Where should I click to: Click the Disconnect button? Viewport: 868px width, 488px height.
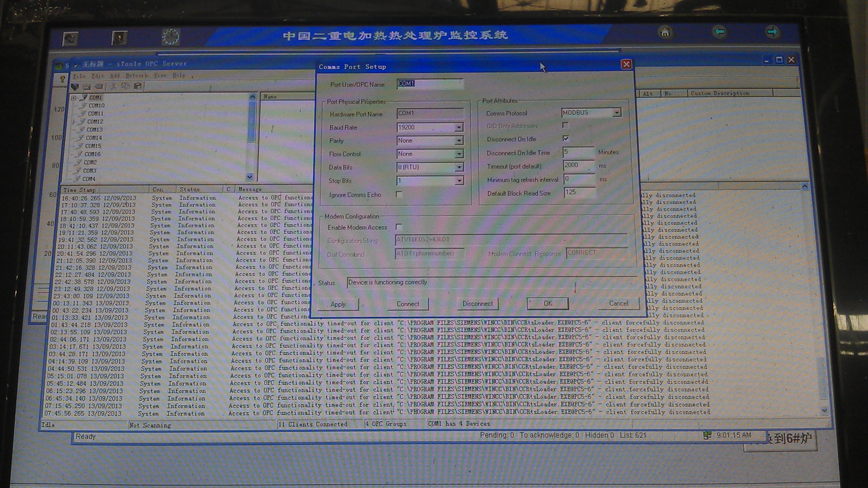click(477, 304)
